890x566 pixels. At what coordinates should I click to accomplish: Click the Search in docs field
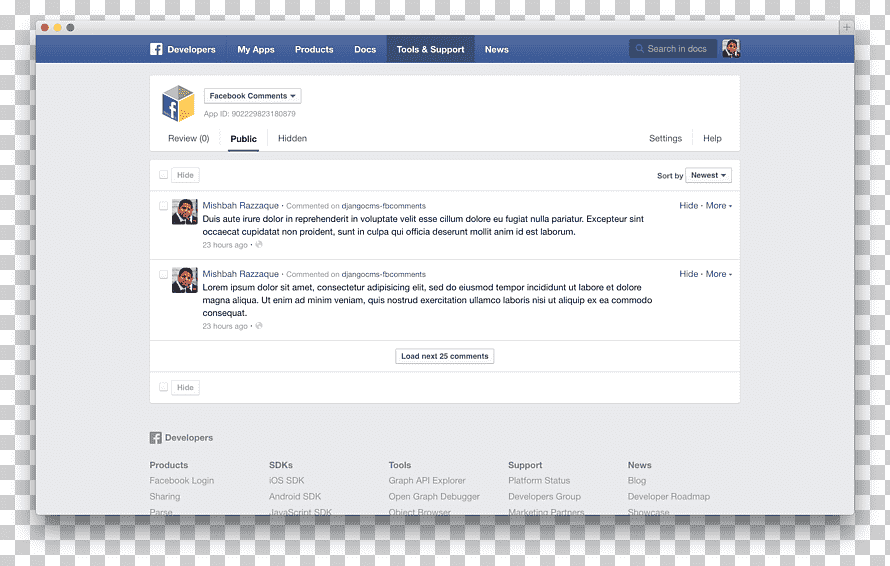tap(673, 49)
